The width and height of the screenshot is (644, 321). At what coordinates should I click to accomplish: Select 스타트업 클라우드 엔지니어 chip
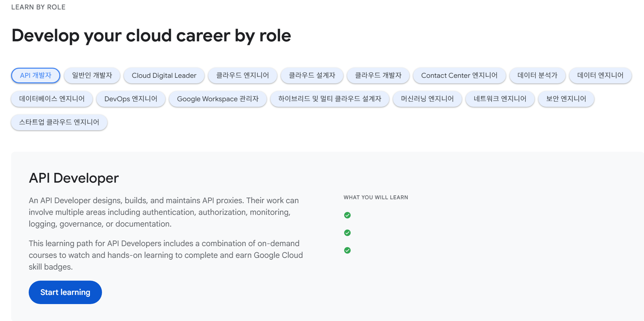click(x=59, y=122)
